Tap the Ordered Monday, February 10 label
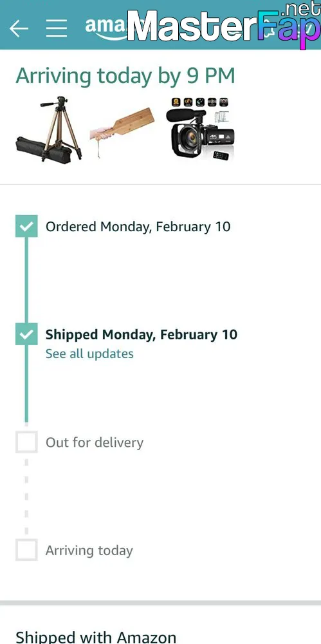 tap(138, 227)
